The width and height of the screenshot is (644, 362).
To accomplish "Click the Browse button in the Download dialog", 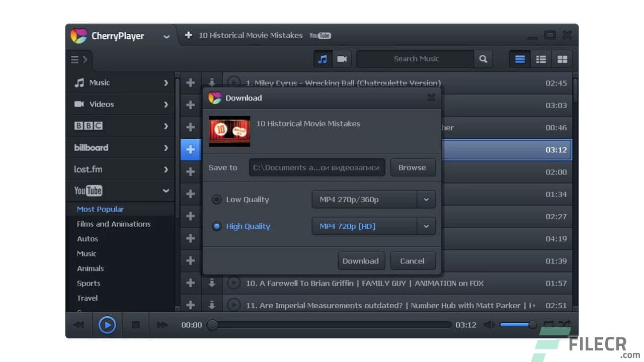I will pos(413,167).
